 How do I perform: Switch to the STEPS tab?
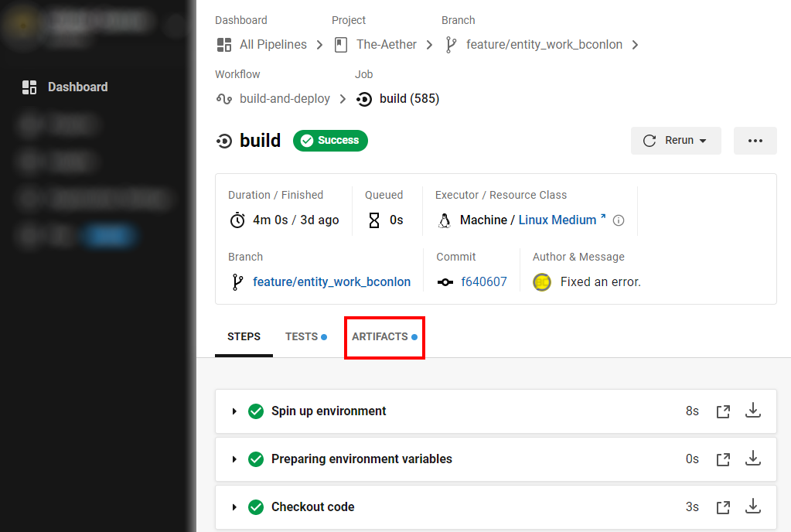point(244,337)
